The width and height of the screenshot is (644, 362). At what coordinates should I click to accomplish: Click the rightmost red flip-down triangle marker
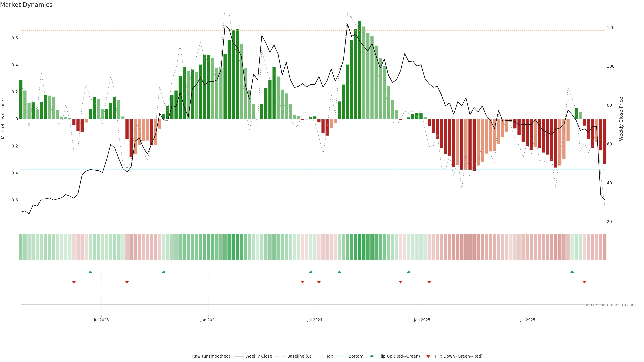point(584,282)
